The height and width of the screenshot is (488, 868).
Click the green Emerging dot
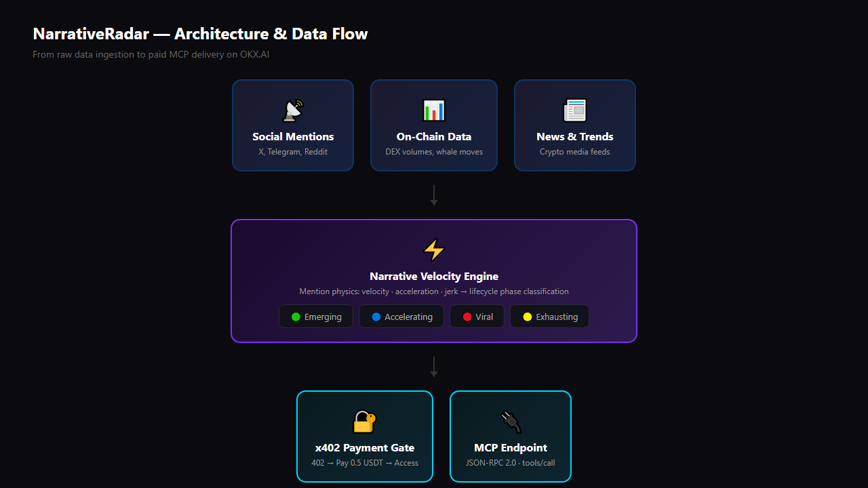[296, 317]
